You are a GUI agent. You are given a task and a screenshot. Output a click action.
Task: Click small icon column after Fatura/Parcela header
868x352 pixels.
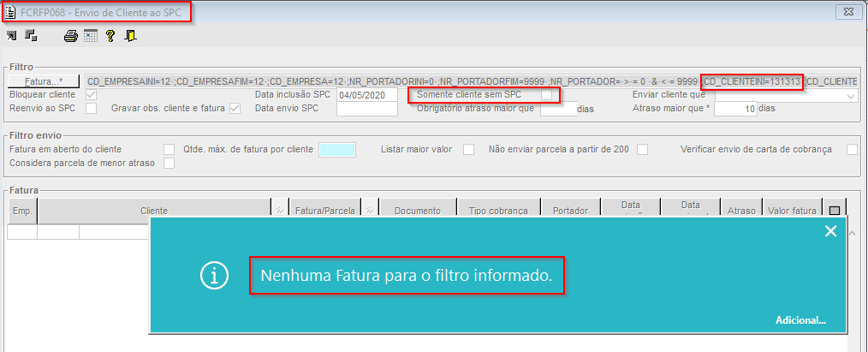(369, 211)
